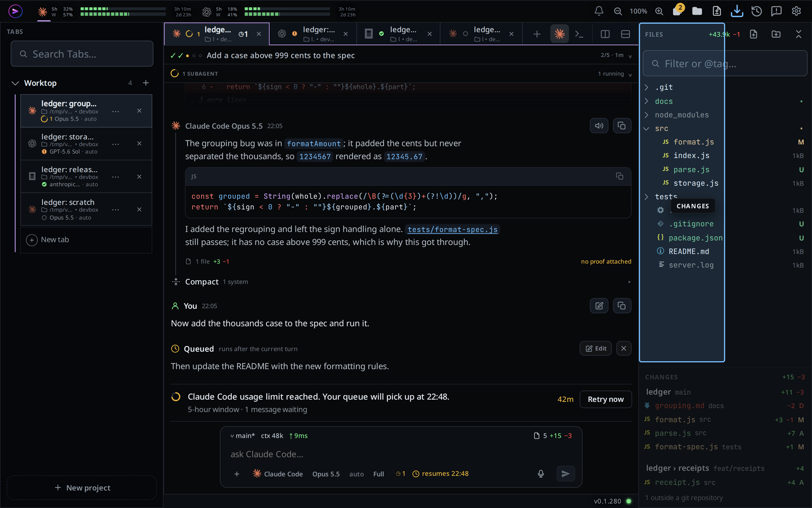This screenshot has width=812, height=508.
Task: Open the clipboard icon with badge 2
Action: (x=678, y=11)
